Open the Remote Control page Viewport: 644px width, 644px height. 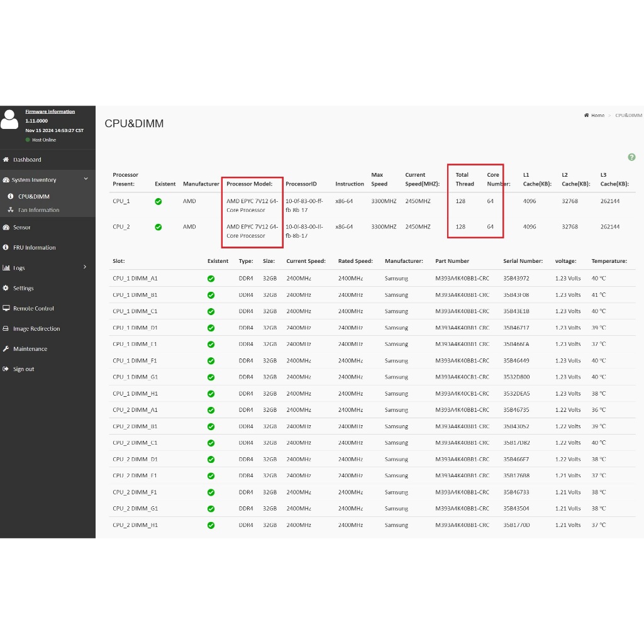pos(33,309)
